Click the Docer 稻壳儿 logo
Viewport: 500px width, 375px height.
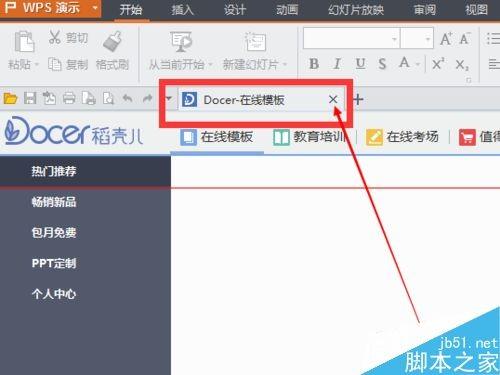click(x=74, y=131)
